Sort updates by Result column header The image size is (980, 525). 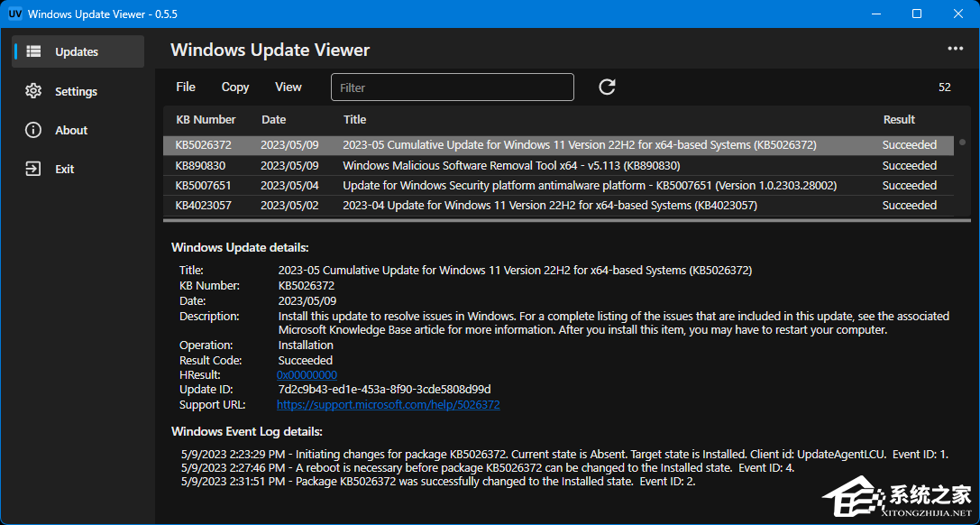click(x=899, y=119)
